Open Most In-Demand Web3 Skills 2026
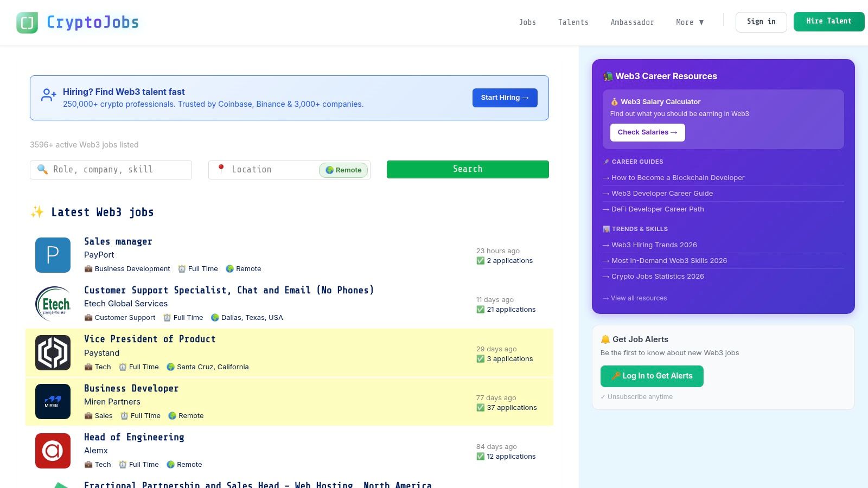Viewport: 868px width, 488px height. (665, 261)
